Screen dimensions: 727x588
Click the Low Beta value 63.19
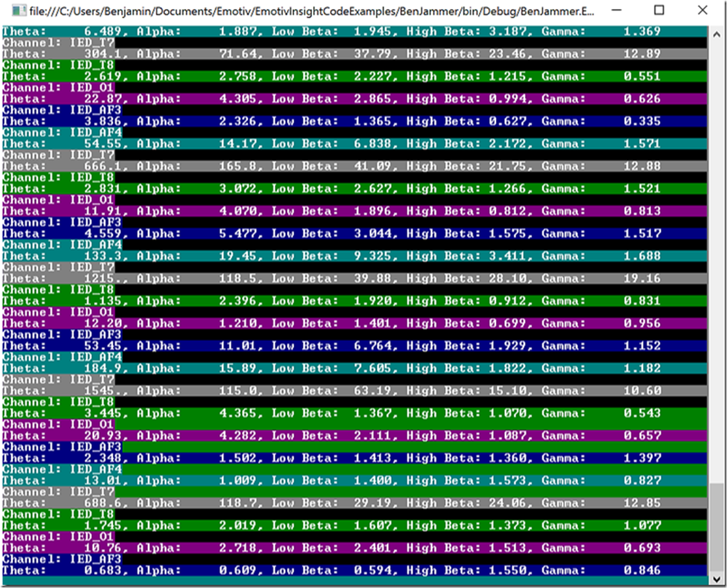click(372, 391)
